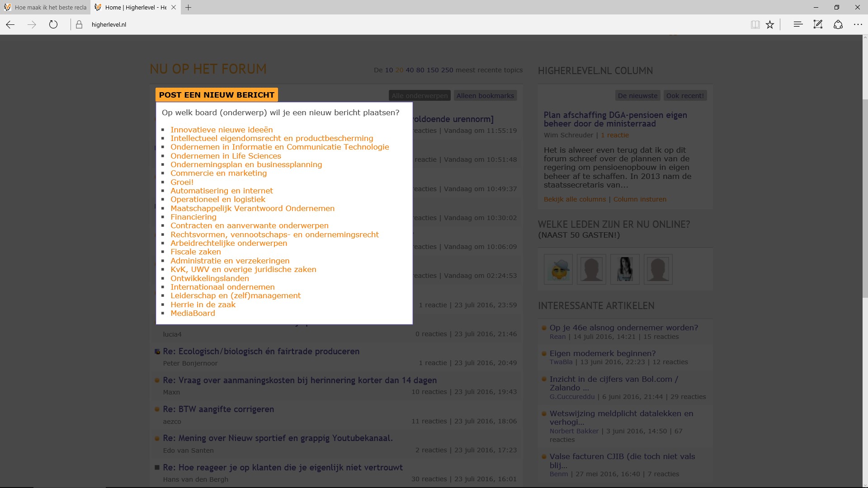
Task: Choose Contracten en aanverwante onderwerpen board
Action: [x=249, y=225]
